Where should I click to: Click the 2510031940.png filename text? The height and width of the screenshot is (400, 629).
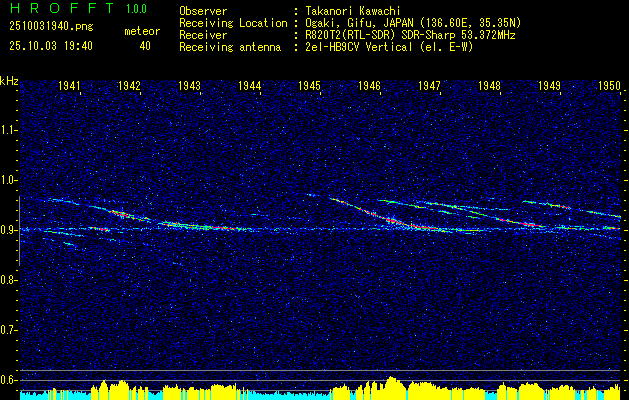click(51, 27)
